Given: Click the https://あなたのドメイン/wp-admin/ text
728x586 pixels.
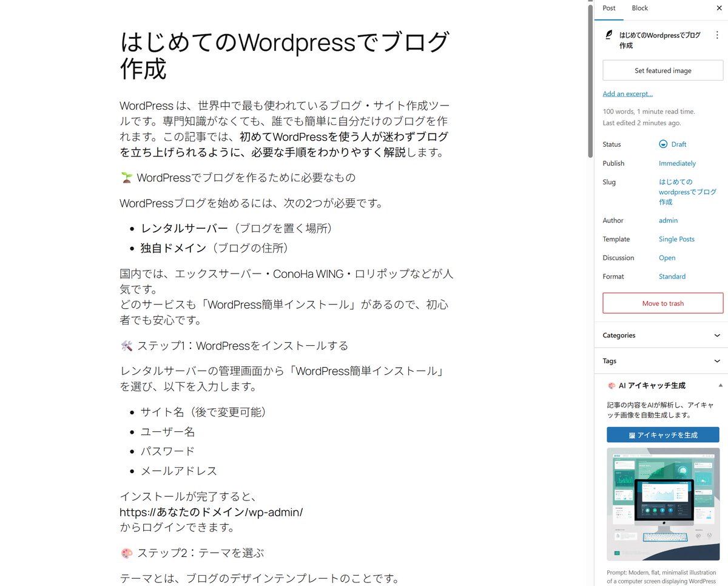Looking at the screenshot, I should (211, 512).
